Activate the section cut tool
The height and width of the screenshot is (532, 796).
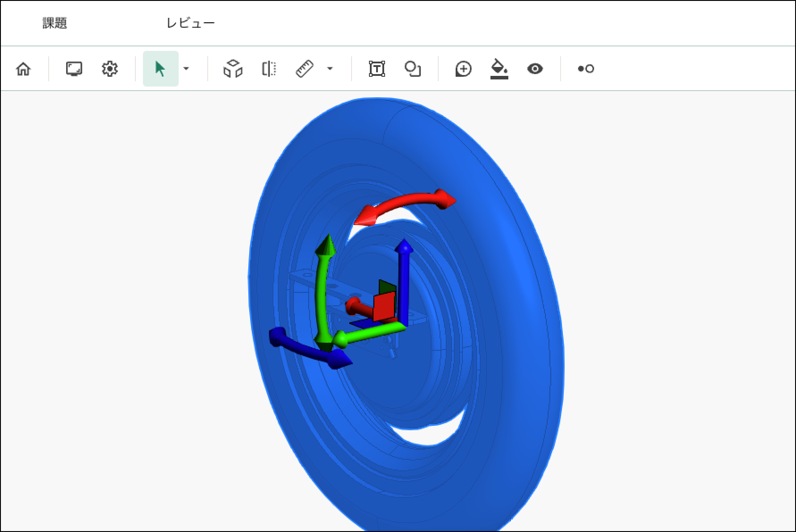click(x=268, y=69)
